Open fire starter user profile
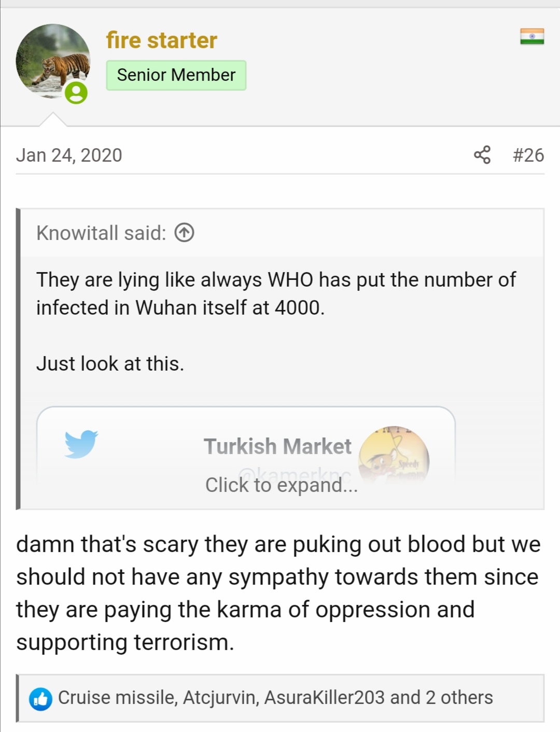This screenshot has width=560, height=732. (161, 40)
